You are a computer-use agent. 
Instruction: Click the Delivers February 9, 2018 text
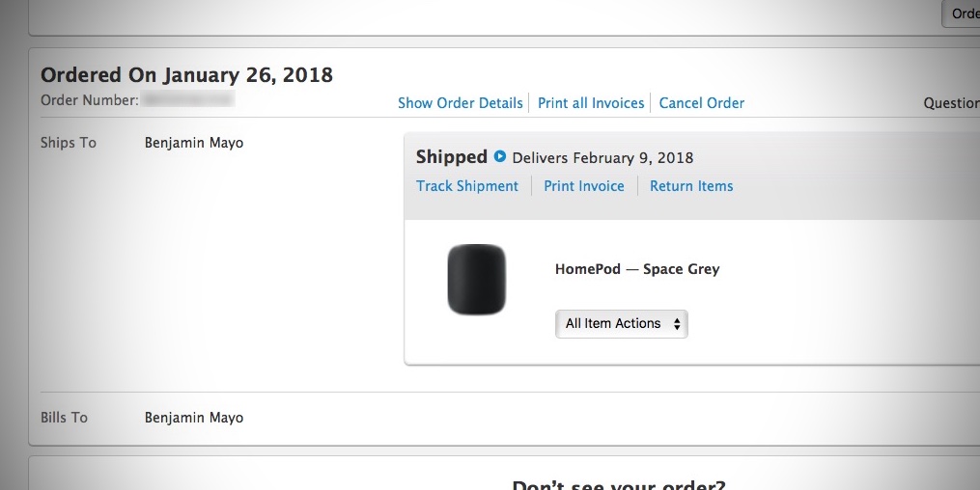(x=602, y=158)
